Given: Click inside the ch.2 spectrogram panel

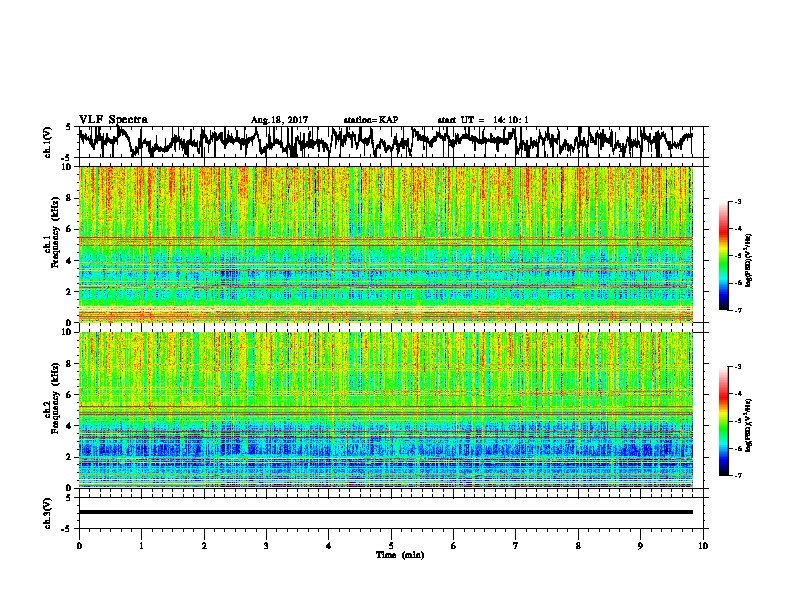Looking at the screenshot, I should tap(385, 410).
